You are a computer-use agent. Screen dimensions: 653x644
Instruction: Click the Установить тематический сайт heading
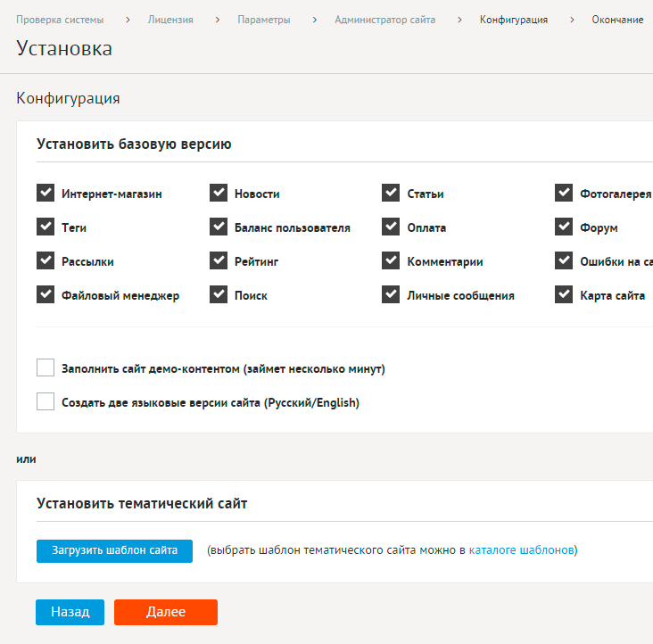(142, 504)
